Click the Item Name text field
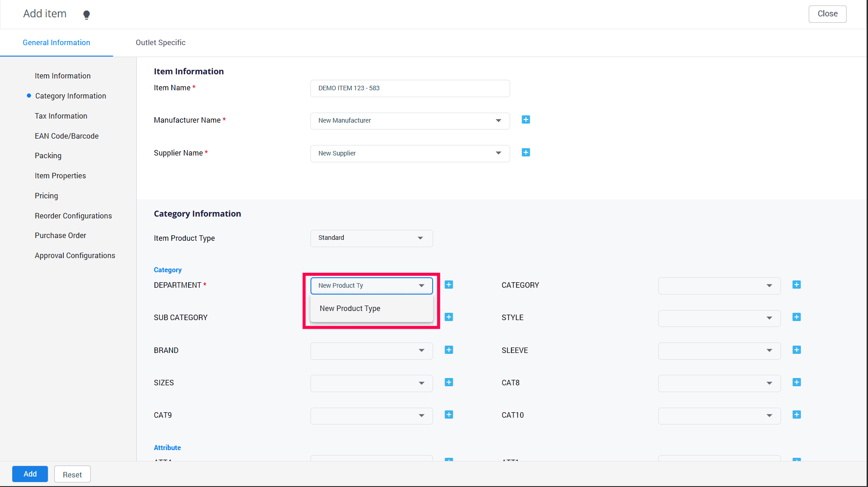This screenshot has width=868, height=487. (410, 88)
